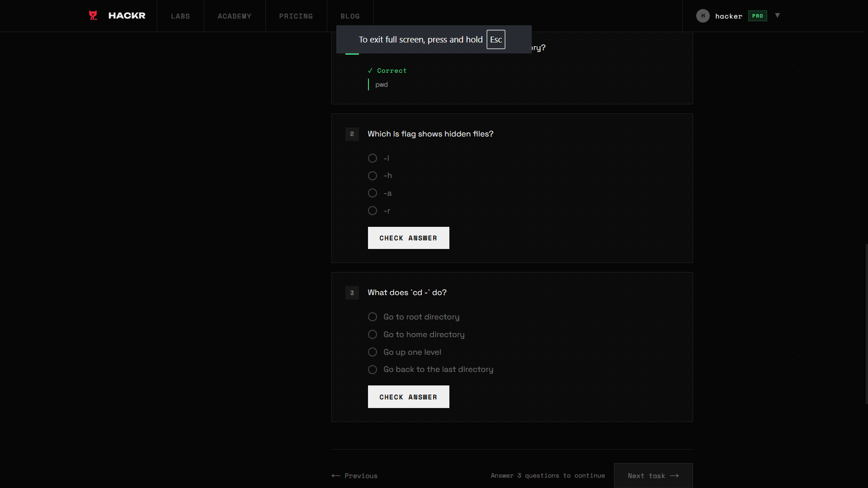Choose the -a radio option
The height and width of the screenshot is (488, 868).
tap(373, 193)
